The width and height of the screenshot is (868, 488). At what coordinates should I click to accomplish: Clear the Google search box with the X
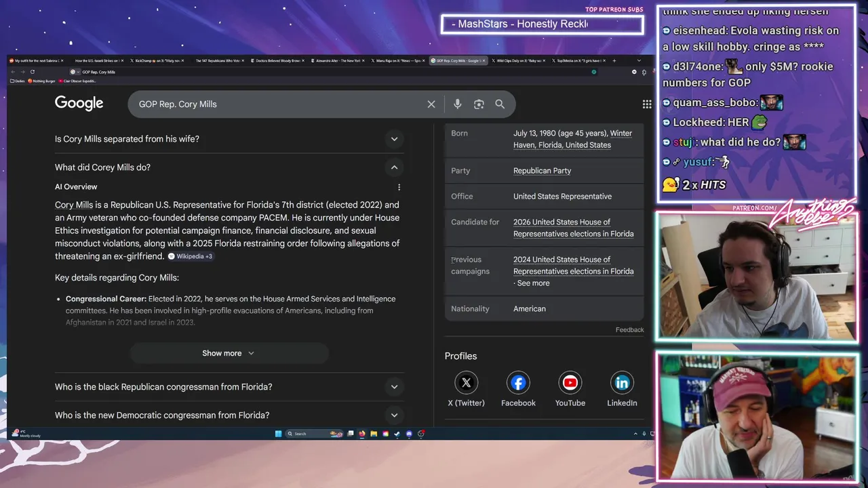pyautogui.click(x=431, y=104)
